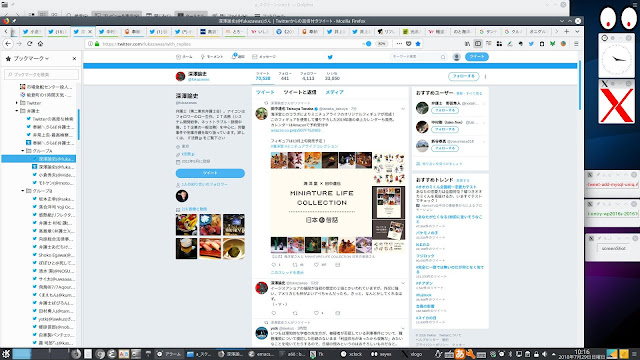The image size is (640, 360).
Task: Click the ツイート button under the profile bio
Action: pos(210,173)
